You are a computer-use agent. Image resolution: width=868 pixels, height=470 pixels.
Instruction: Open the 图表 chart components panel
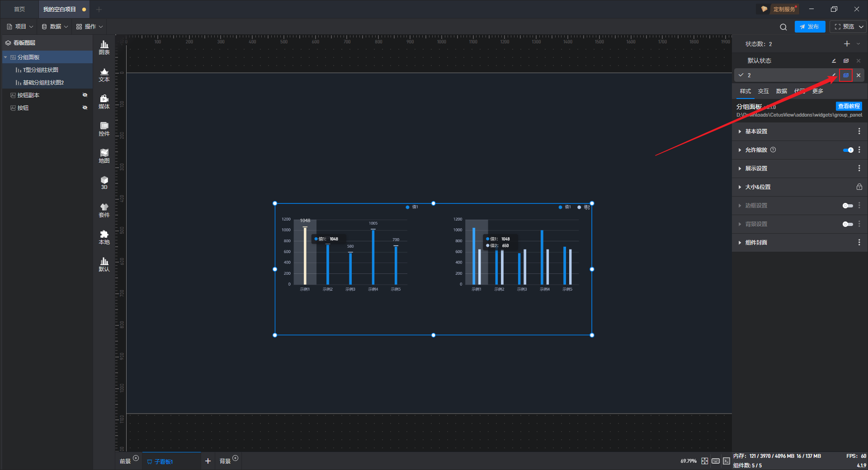click(x=104, y=47)
